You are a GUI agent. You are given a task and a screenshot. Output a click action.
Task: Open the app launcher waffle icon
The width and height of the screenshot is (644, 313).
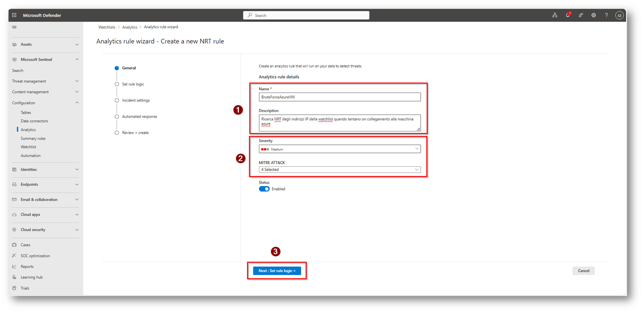[14, 15]
